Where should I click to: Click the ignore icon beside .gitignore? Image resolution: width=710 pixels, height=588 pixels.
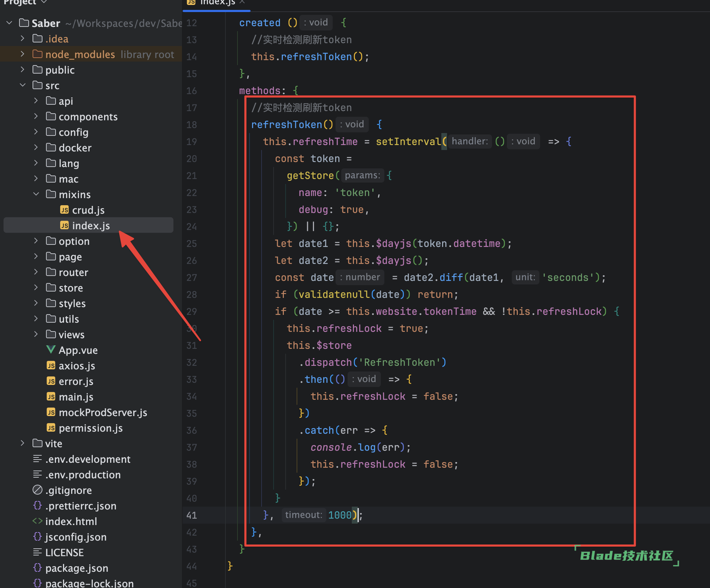point(38,490)
